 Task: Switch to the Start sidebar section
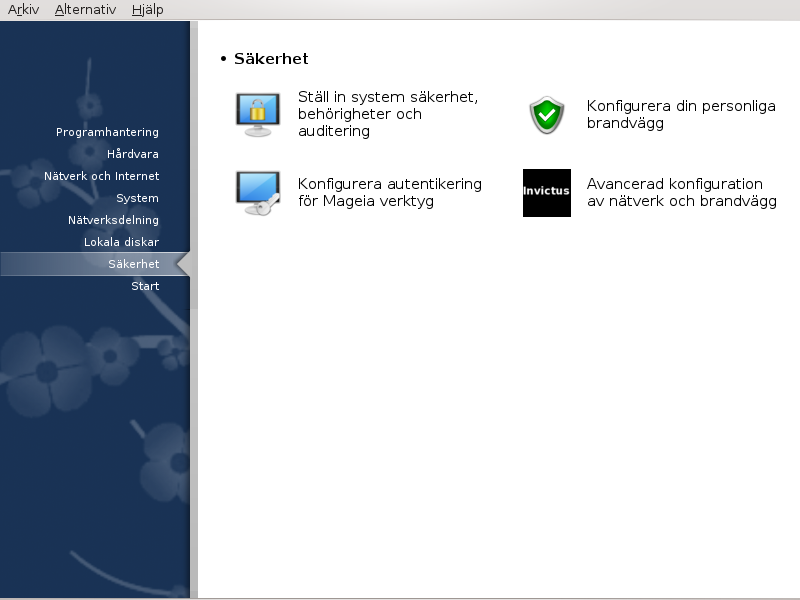[145, 286]
